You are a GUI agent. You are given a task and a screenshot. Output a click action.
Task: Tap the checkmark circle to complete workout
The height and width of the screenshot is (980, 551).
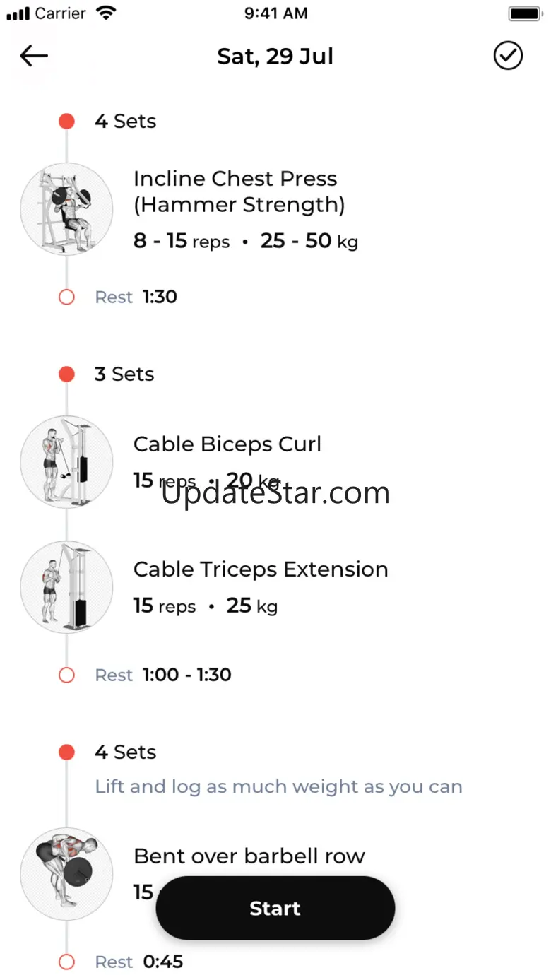click(x=508, y=57)
